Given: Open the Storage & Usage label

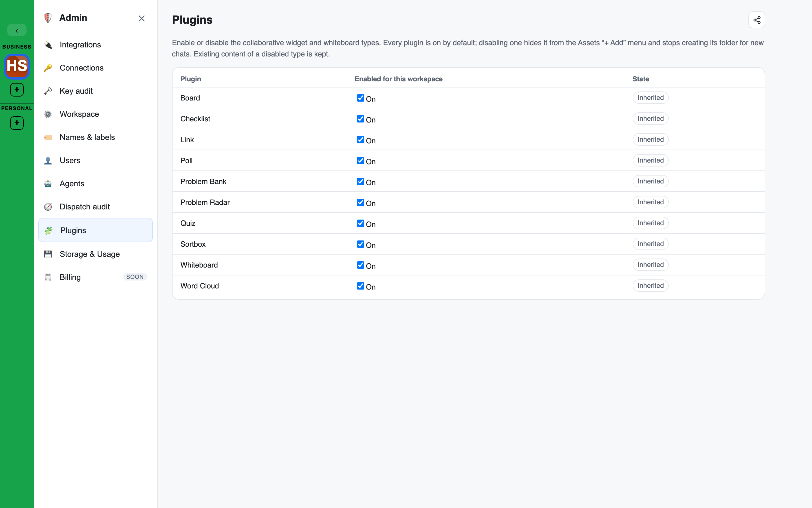Looking at the screenshot, I should pos(90,254).
